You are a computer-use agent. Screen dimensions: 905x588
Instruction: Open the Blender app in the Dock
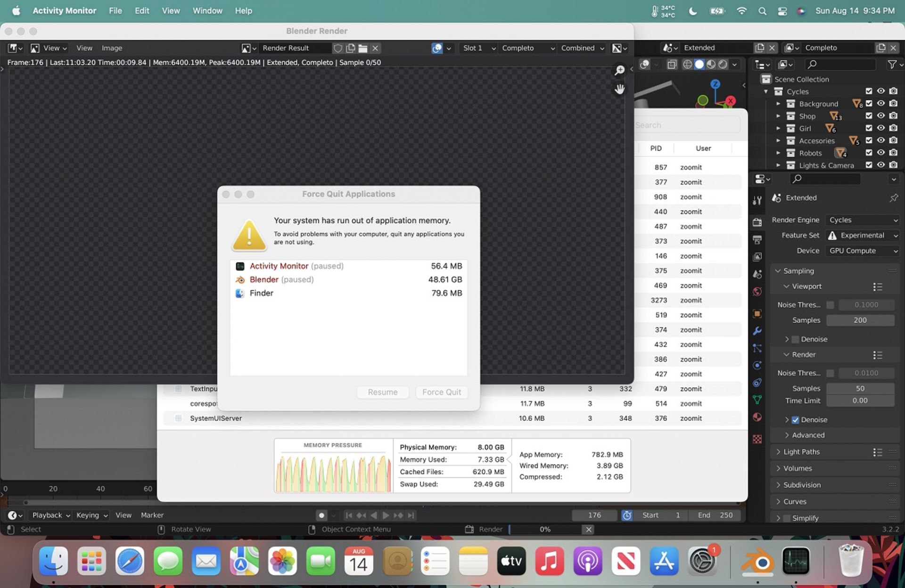[757, 561]
